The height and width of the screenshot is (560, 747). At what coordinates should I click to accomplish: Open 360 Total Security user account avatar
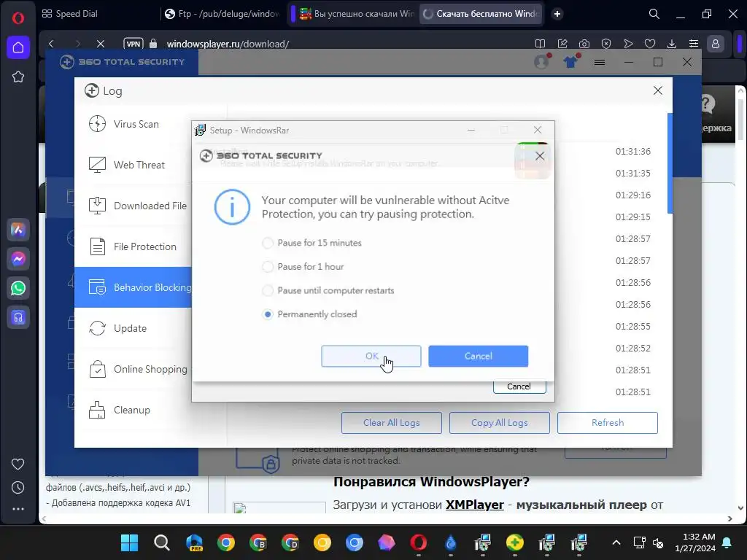click(x=542, y=62)
